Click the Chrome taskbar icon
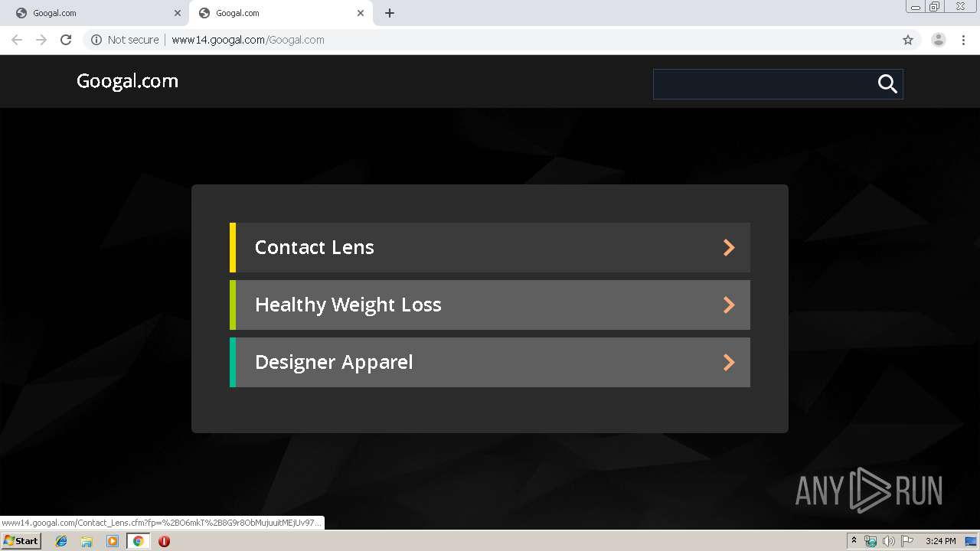Screen dimensions: 980x551 pyautogui.click(x=138, y=541)
